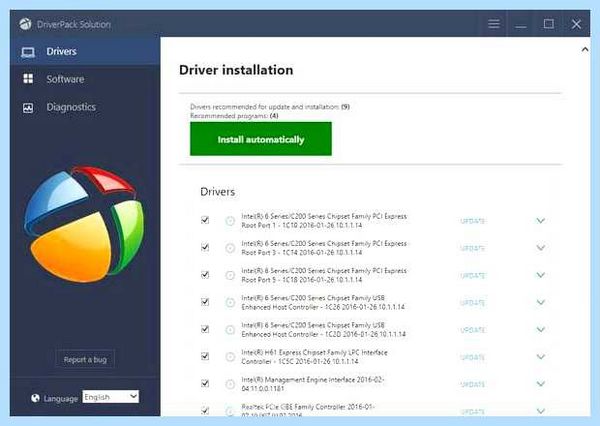The image size is (600, 426).
Task: Close the DriverPack Solution window
Action: tap(576, 24)
